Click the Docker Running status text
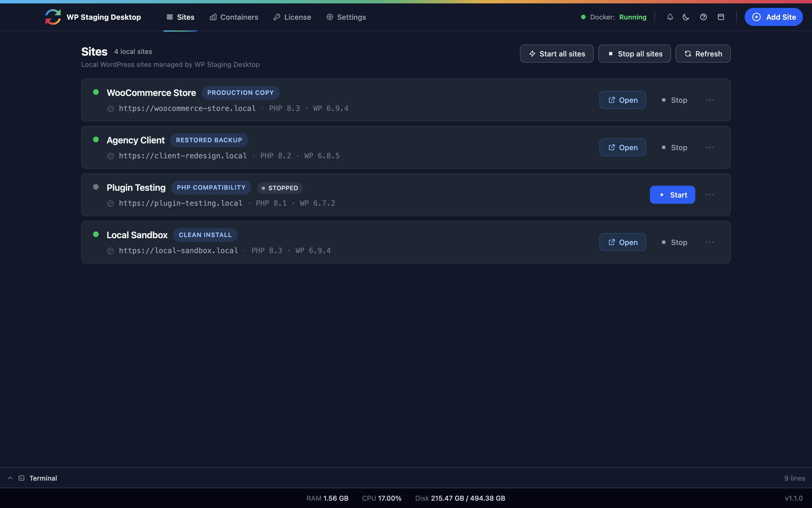This screenshot has height=508, width=812. coord(618,17)
